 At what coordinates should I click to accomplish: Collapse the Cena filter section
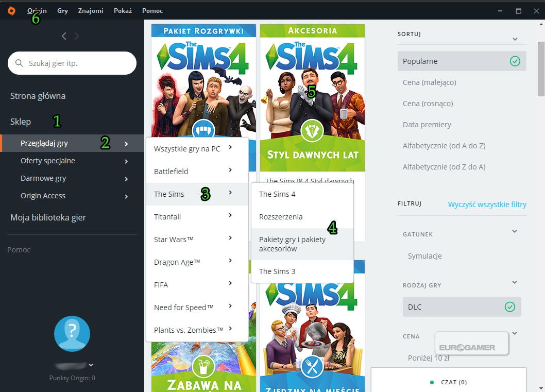click(x=515, y=333)
